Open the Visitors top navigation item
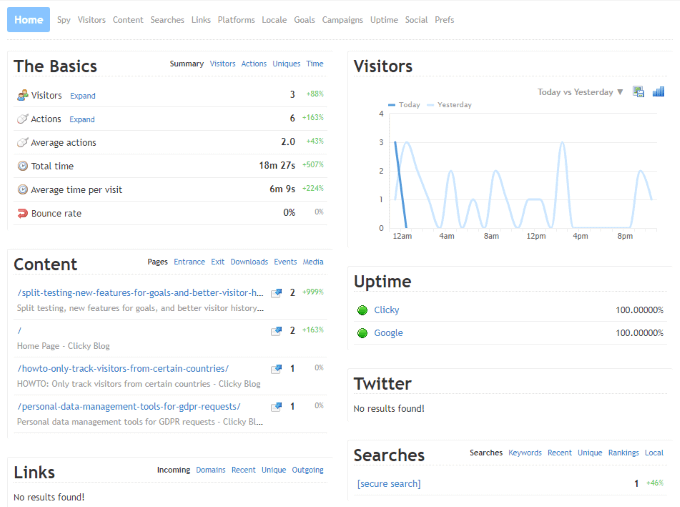The width and height of the screenshot is (680, 507). tap(92, 20)
